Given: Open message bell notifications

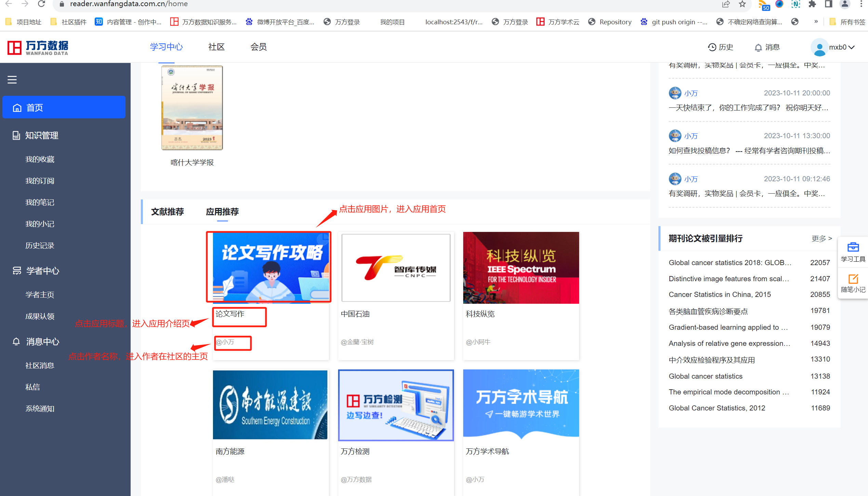Looking at the screenshot, I should click(758, 47).
